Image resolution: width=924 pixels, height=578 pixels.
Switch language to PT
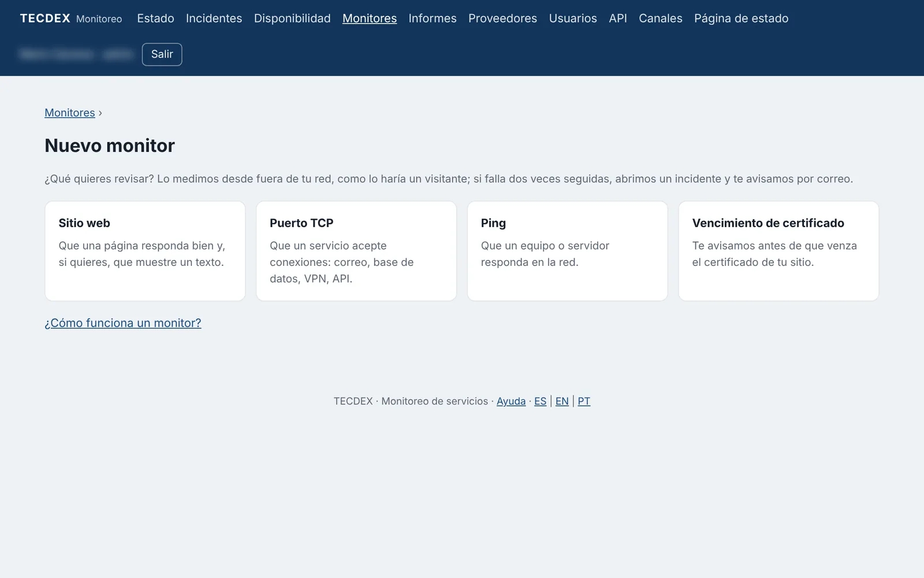pyautogui.click(x=584, y=401)
